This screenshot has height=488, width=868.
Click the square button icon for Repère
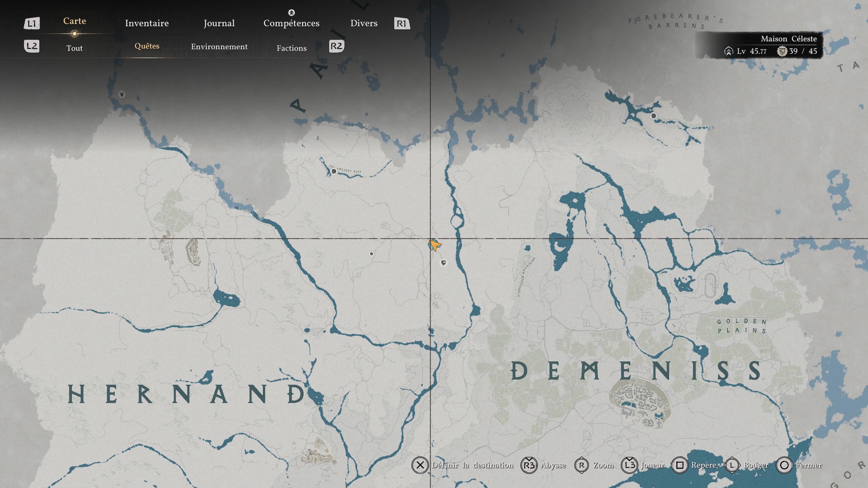point(680,465)
